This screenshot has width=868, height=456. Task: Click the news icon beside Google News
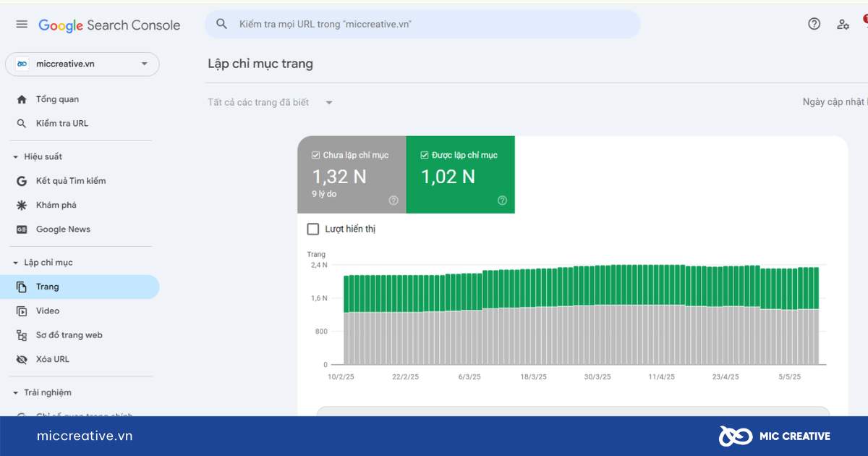click(x=22, y=229)
